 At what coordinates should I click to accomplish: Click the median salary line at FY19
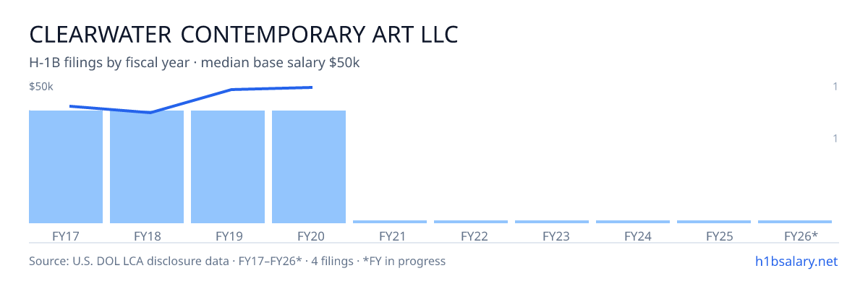pyautogui.click(x=231, y=90)
